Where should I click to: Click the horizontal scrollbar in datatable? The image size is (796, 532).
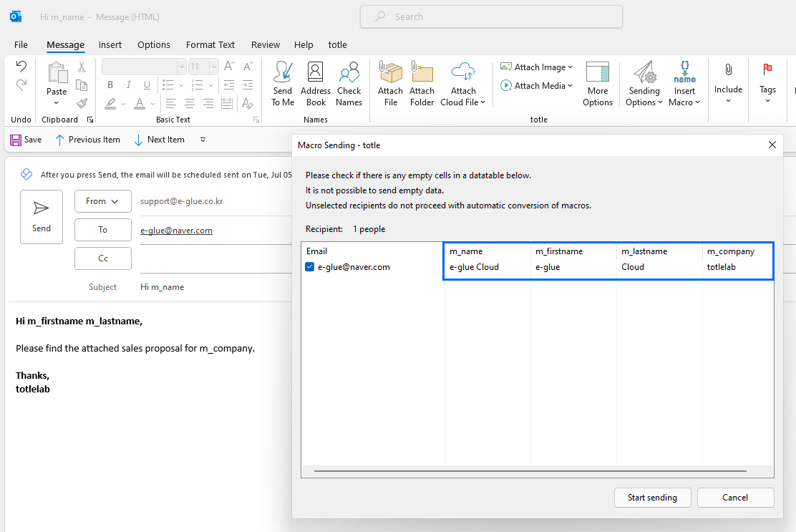tap(530, 471)
